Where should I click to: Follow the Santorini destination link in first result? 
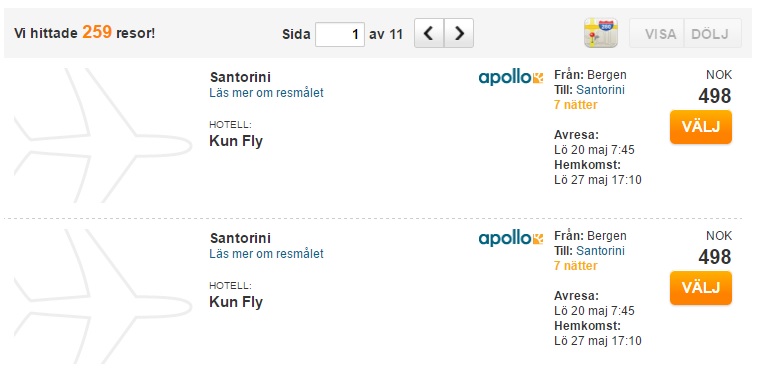(x=601, y=90)
